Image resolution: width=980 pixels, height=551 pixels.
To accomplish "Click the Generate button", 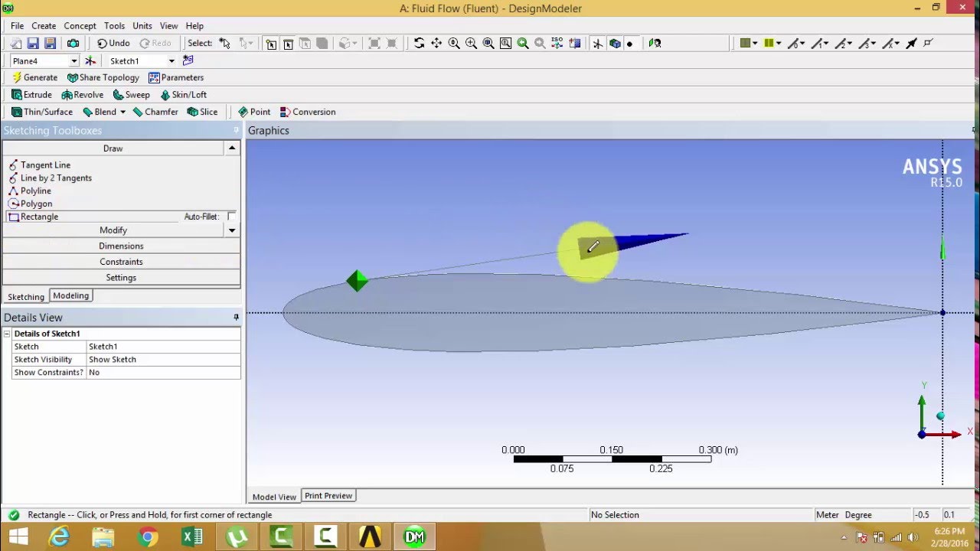I will (34, 77).
